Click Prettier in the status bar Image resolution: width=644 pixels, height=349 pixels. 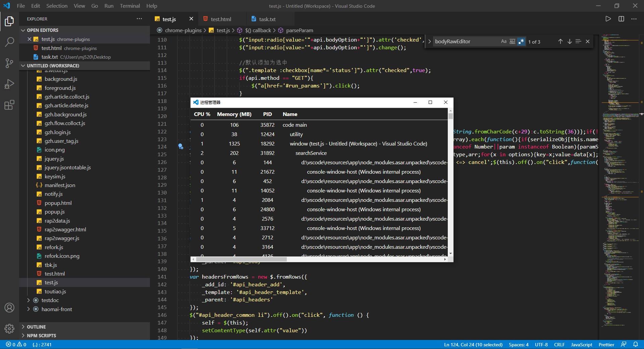[606, 344]
